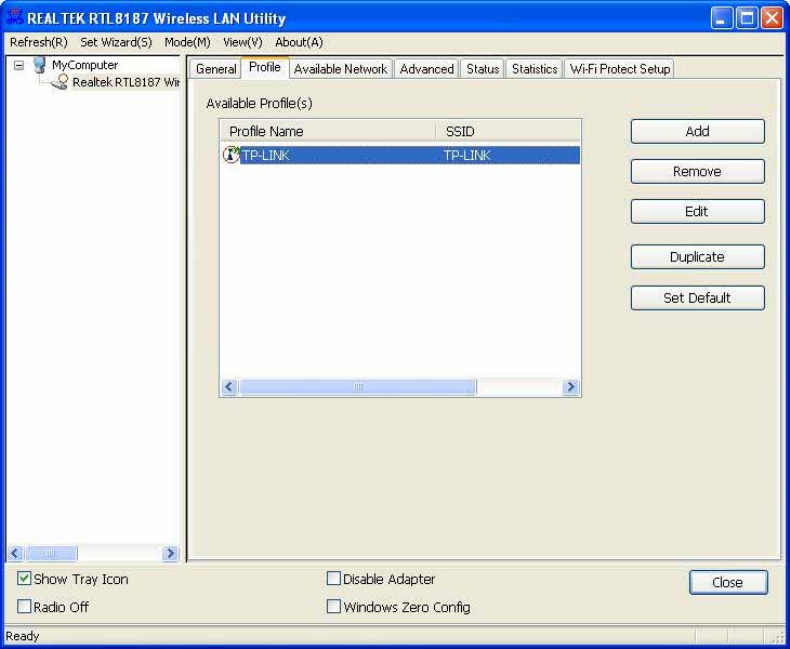Enable Windows Zero Config checkbox
The image size is (790, 649).
334,606
